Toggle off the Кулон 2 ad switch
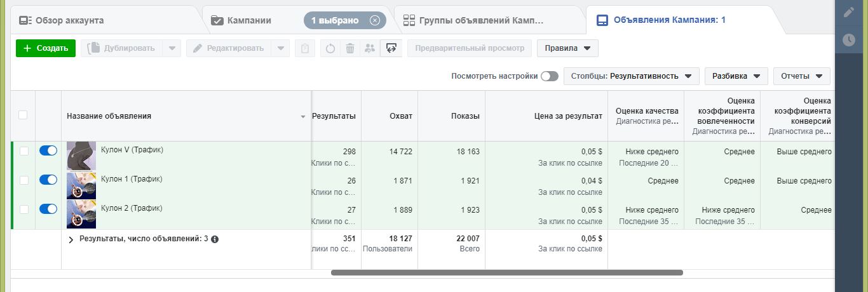This screenshot has height=292, width=868. tap(48, 209)
